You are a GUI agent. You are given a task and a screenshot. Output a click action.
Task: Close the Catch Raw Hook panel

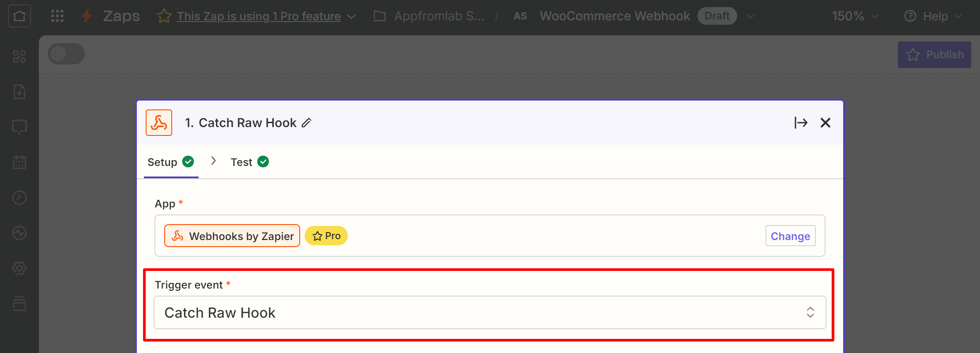tap(825, 123)
